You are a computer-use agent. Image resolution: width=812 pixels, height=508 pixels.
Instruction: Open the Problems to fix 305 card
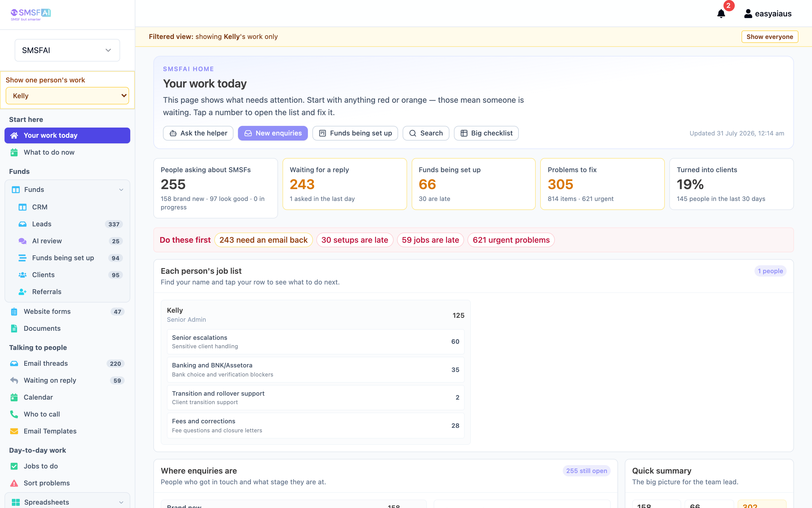[x=602, y=184]
